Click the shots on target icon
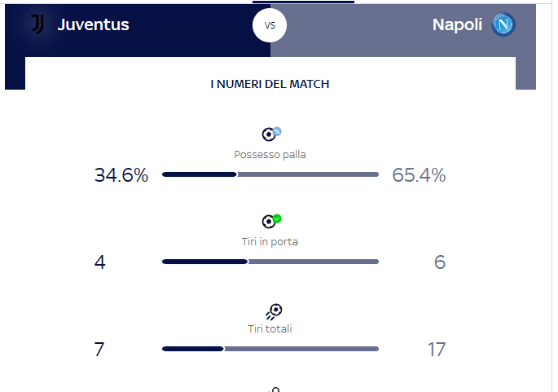This screenshot has width=558, height=392. [270, 221]
